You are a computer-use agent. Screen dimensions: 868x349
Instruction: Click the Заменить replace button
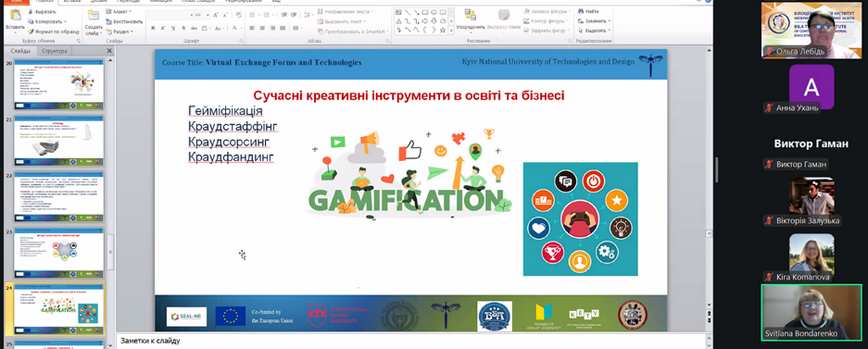[x=596, y=21]
